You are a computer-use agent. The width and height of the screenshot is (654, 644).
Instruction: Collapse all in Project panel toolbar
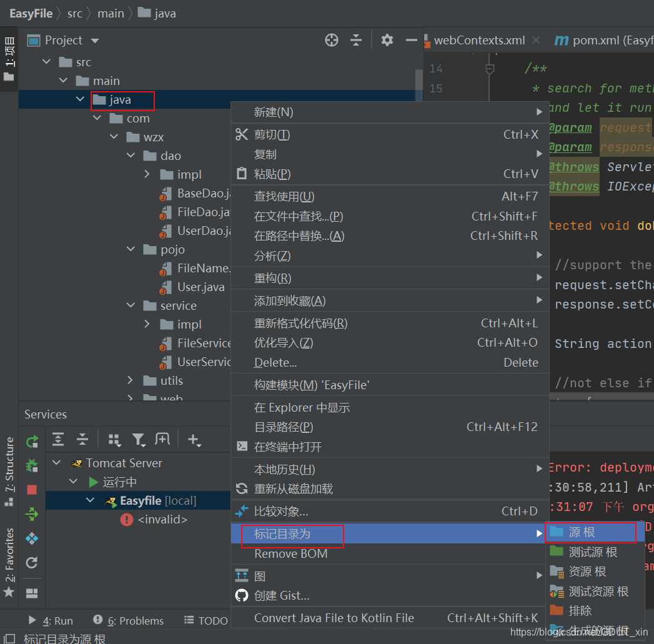tap(356, 40)
